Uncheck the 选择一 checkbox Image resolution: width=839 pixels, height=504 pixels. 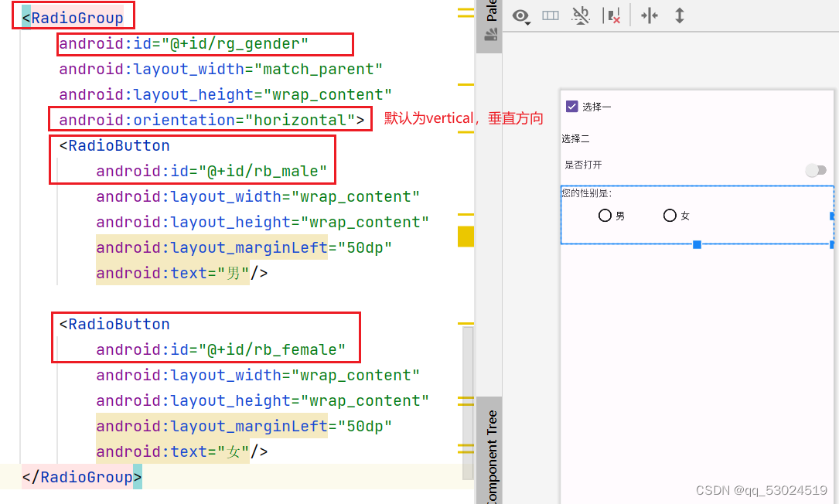pos(571,107)
